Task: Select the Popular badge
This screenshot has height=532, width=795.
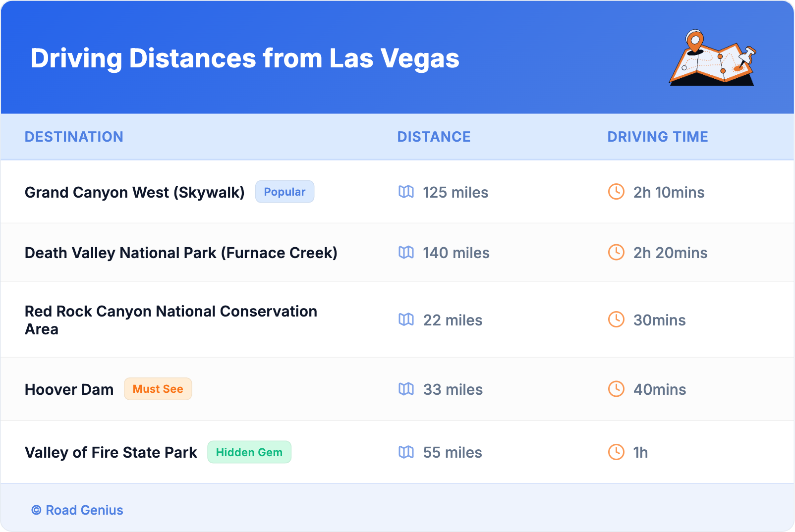Action: click(284, 192)
